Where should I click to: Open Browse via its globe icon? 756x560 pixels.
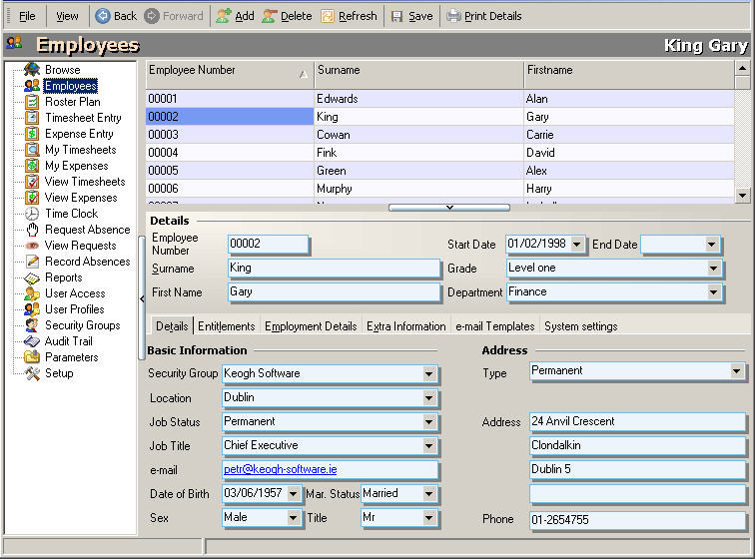coord(32,70)
